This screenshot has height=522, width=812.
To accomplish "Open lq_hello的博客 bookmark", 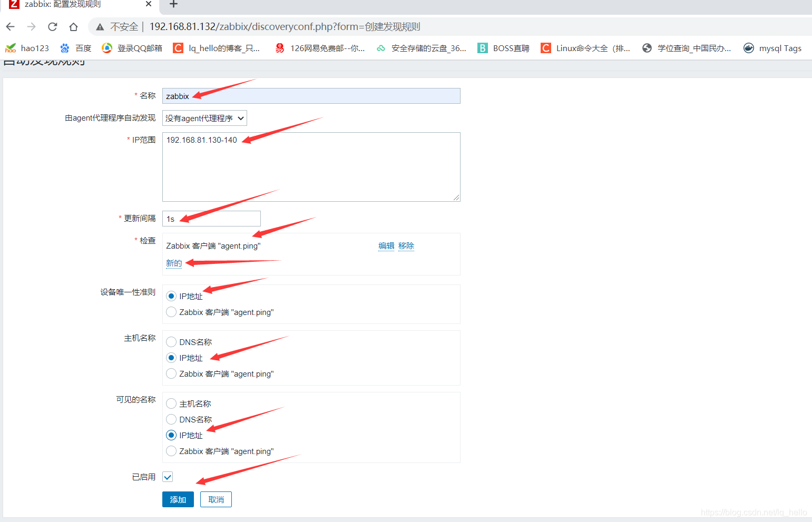I will click(x=217, y=48).
